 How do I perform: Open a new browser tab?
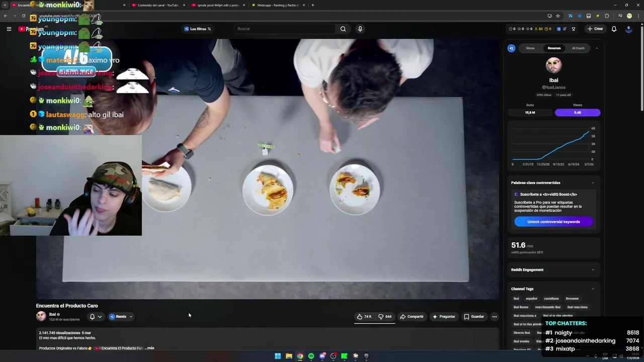tap(312, 5)
